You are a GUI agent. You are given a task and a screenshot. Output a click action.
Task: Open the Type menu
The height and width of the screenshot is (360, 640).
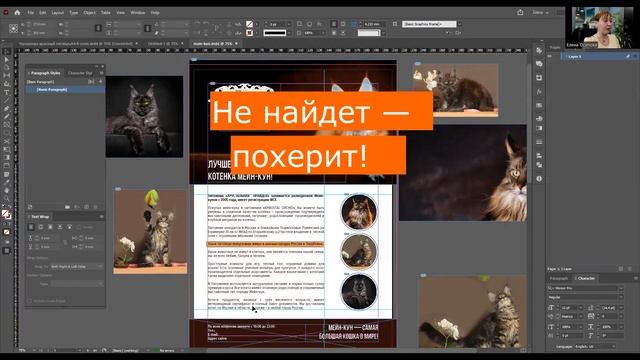pyautogui.click(x=73, y=13)
